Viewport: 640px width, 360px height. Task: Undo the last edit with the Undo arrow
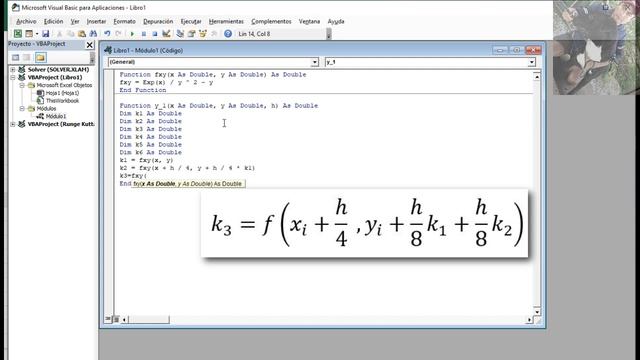click(x=107, y=34)
